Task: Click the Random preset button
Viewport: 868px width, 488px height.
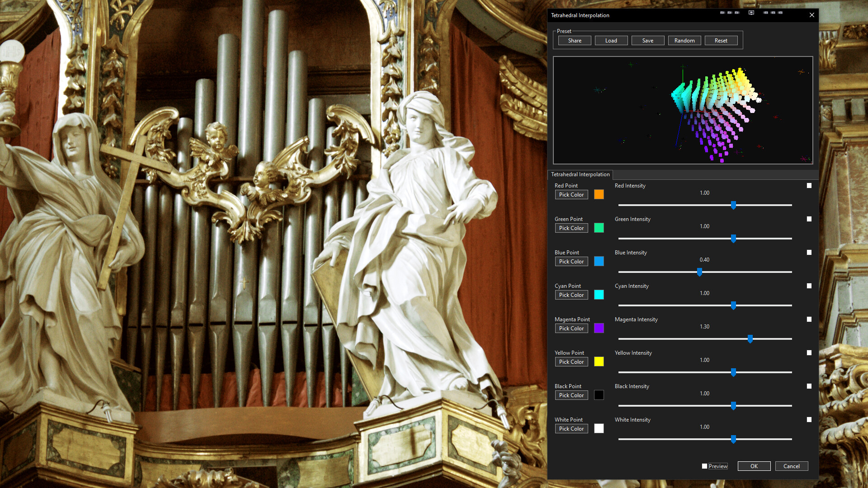Action: point(684,41)
